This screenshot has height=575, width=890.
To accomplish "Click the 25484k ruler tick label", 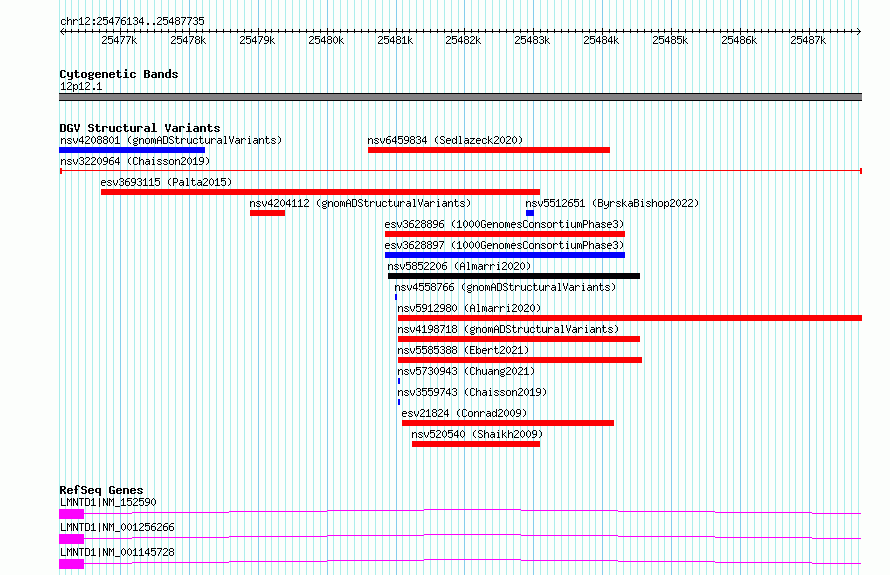I will [x=601, y=40].
